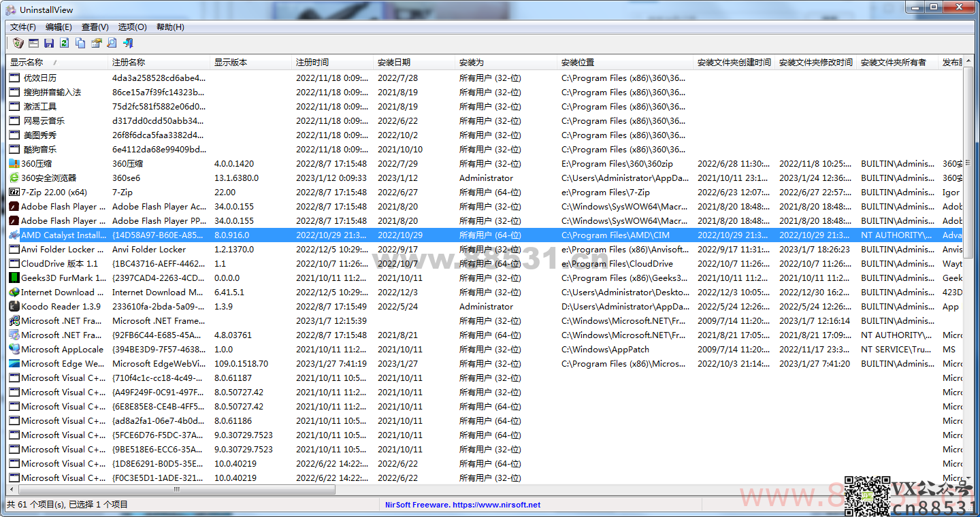The height and width of the screenshot is (517, 980).
Task: Click the CloudDrive 版本 1.1 icon
Action: pos(14,263)
